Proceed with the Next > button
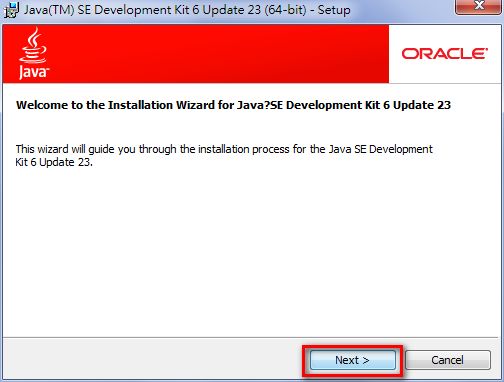This screenshot has height=382, width=504. tap(353, 360)
